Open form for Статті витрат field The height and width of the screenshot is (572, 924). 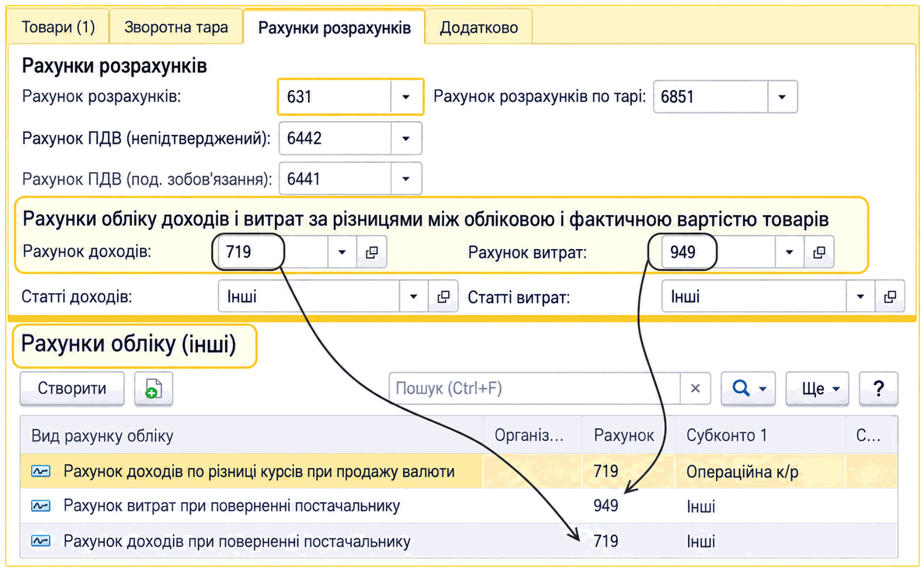(x=890, y=296)
